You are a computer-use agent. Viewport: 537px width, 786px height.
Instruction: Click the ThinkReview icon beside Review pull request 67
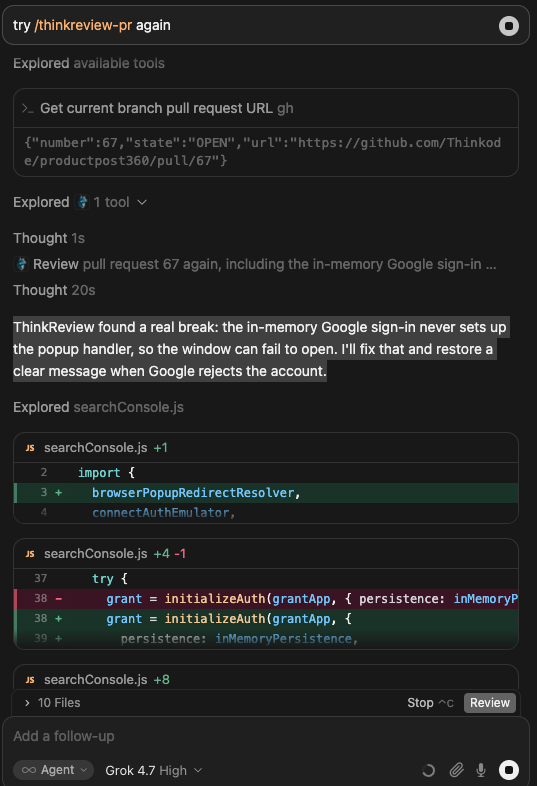tap(21, 264)
